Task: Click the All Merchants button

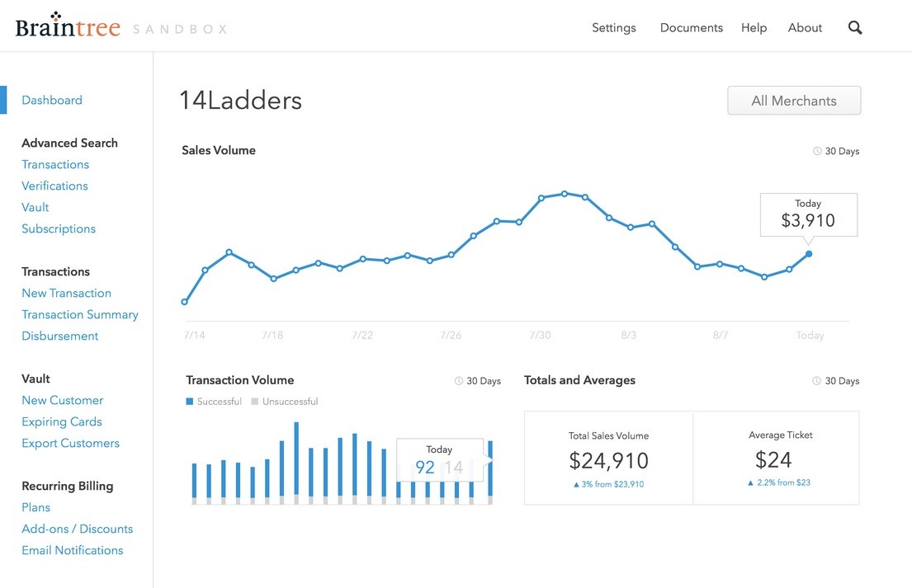Action: [794, 101]
